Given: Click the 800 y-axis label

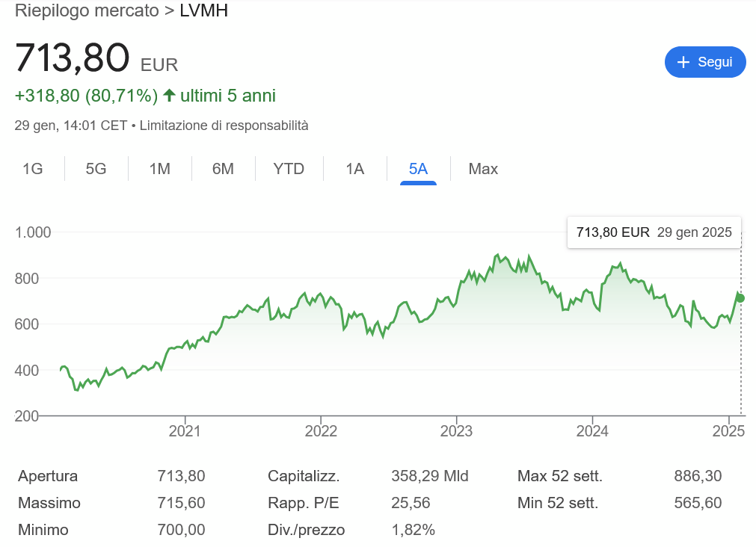Looking at the screenshot, I should 26,279.
